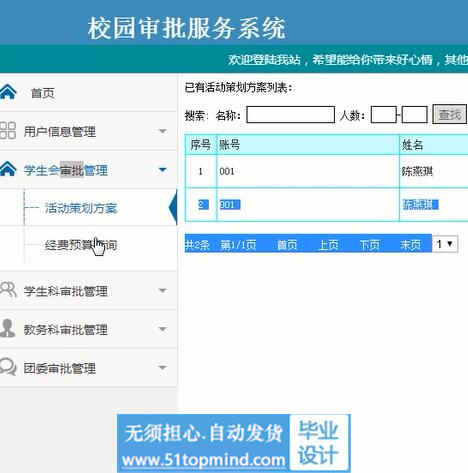Expand the 用户信息管理 dropdown arrow

[162, 131]
